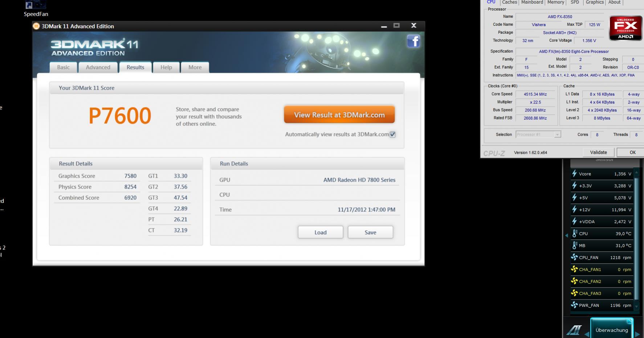The height and width of the screenshot is (338, 644).
Task: Click the CT result 32.19
Action: [180, 230]
